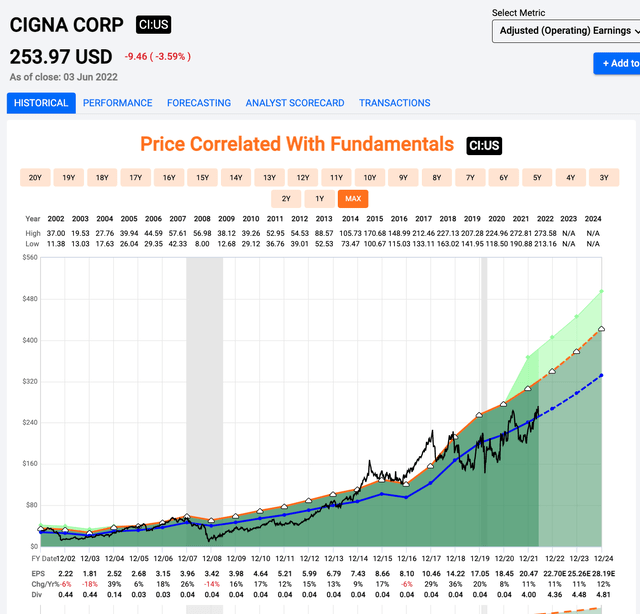This screenshot has height=614, width=640.
Task: Select the 2Y time range button
Action: click(x=286, y=199)
